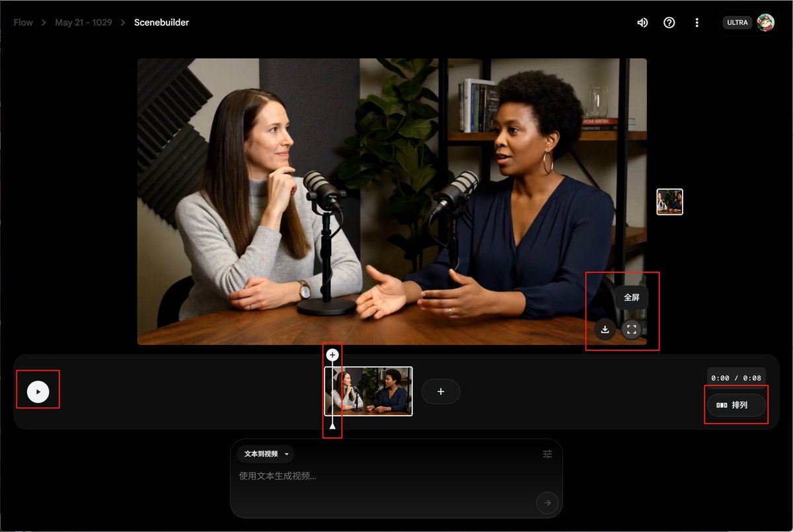Open the user profile avatar
The width and height of the screenshot is (793, 532).
(766, 22)
